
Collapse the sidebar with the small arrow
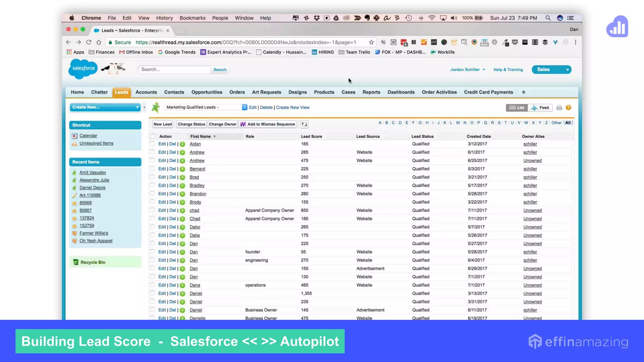click(144, 107)
